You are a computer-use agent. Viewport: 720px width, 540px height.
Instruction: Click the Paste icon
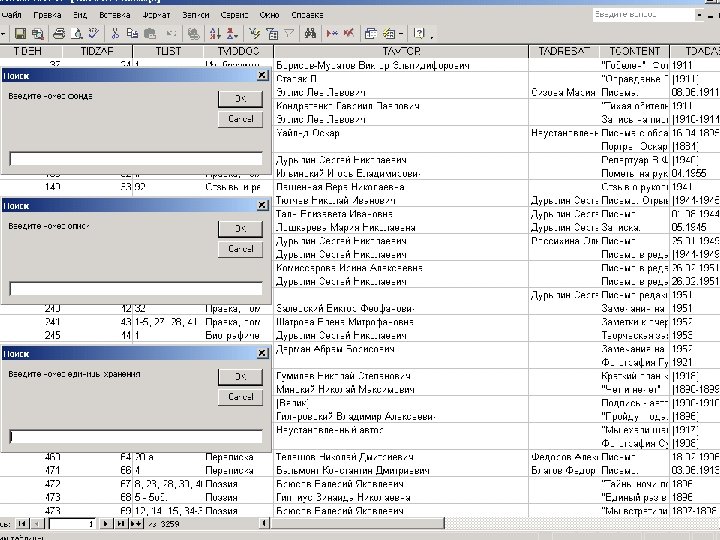150,33
